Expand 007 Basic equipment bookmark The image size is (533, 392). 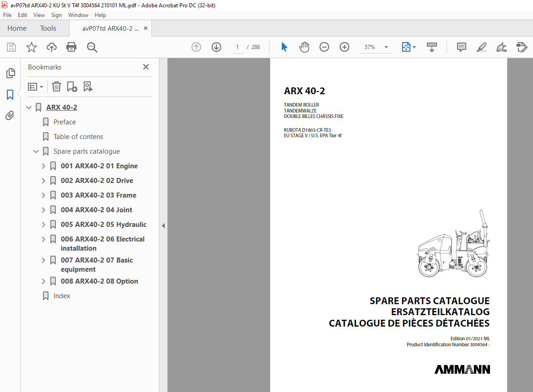pyautogui.click(x=43, y=260)
